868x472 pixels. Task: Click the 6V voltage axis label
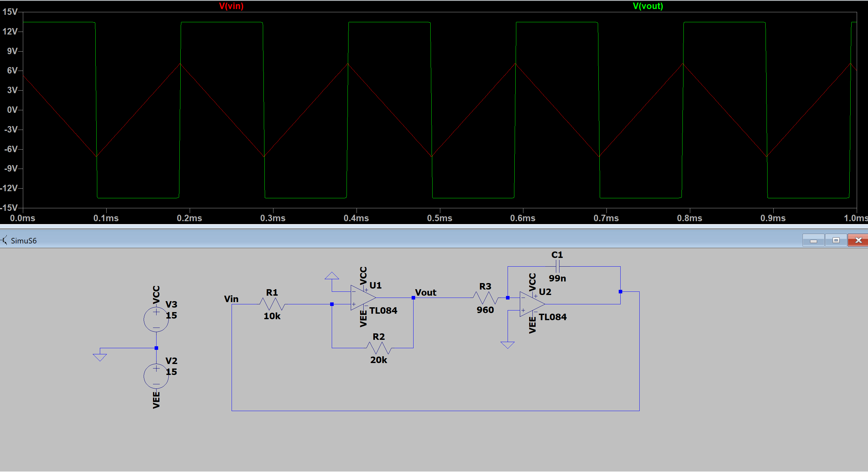click(x=12, y=71)
